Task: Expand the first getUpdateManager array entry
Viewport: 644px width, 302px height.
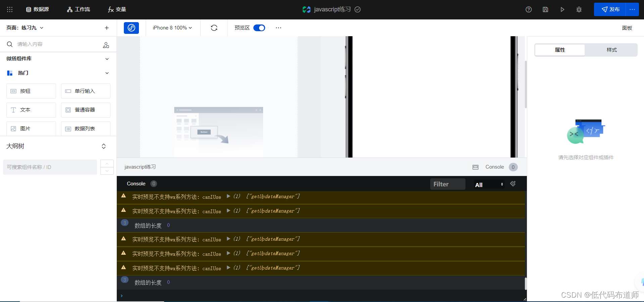Action: pos(229,196)
